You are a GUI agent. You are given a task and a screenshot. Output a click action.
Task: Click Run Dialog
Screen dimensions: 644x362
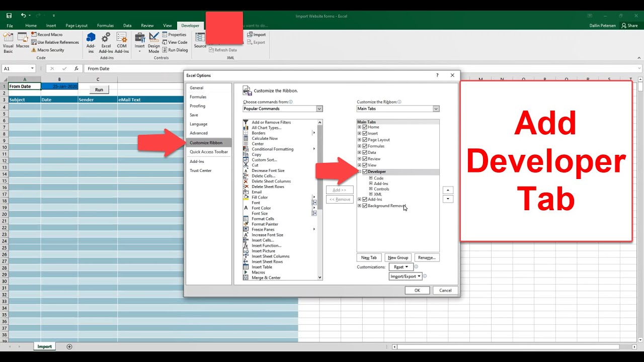pos(175,50)
